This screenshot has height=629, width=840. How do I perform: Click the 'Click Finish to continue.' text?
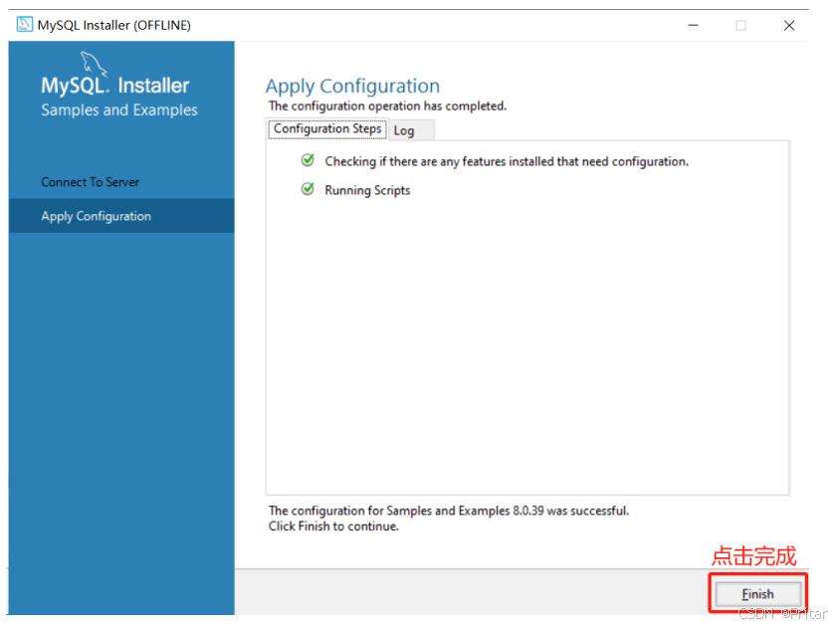coord(333,526)
